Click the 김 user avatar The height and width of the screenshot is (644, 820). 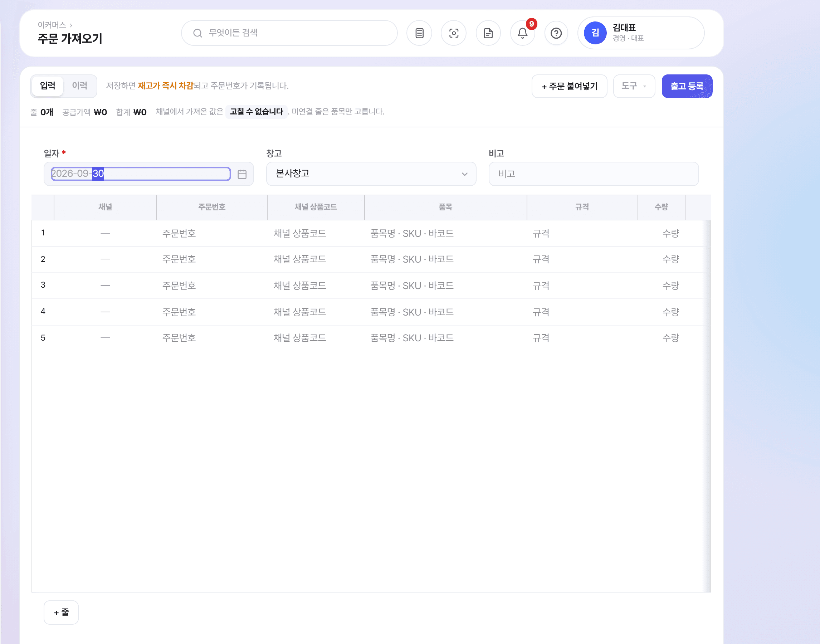[x=595, y=33]
